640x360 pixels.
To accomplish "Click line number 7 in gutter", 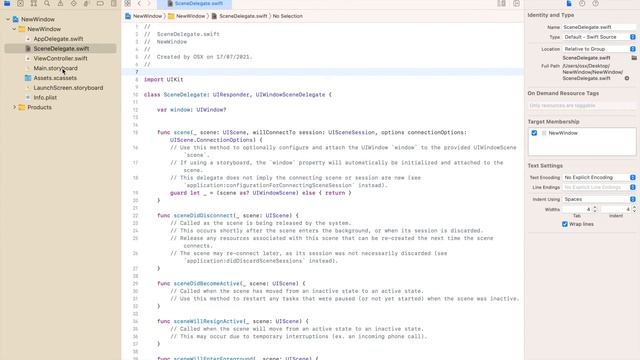I will 136,72.
